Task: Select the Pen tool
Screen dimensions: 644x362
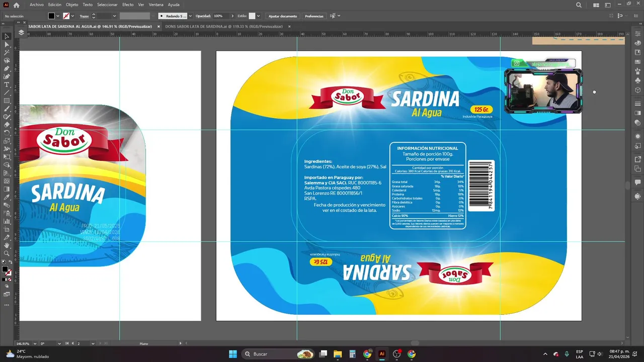Action: (x=7, y=68)
